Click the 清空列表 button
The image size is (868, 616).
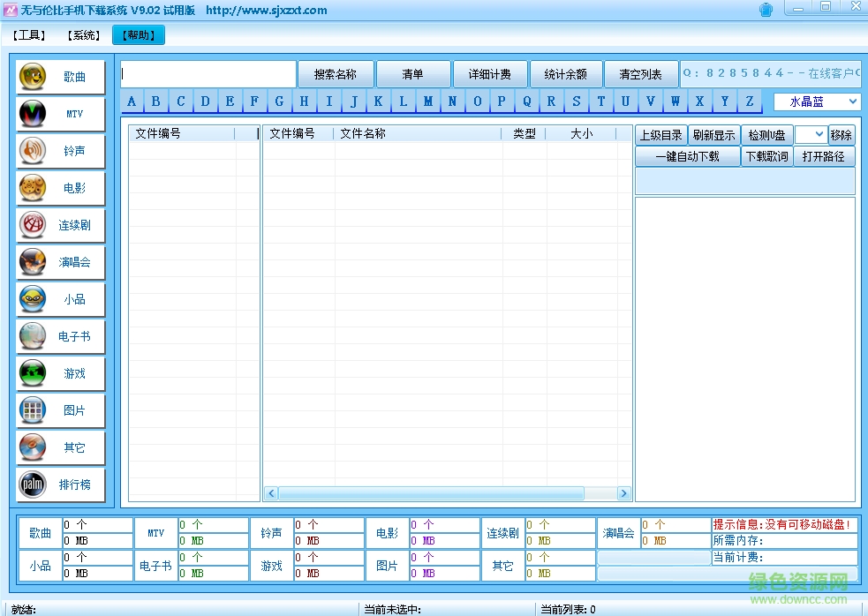click(641, 74)
